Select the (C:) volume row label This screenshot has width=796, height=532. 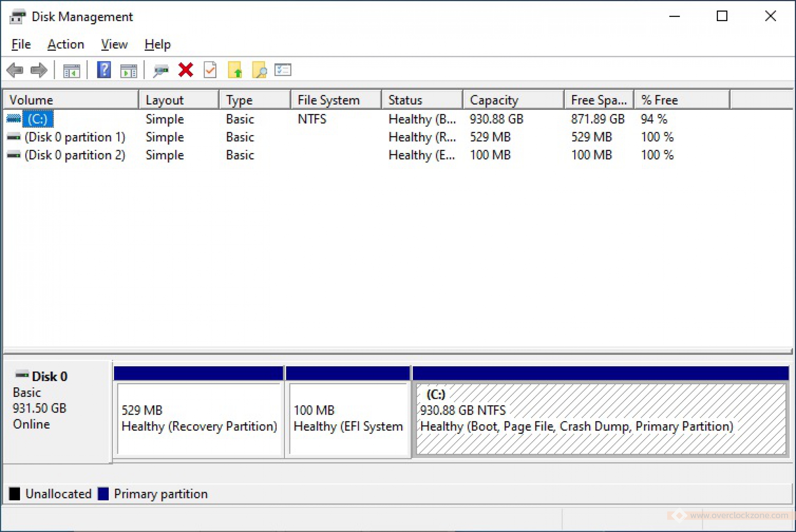38,119
